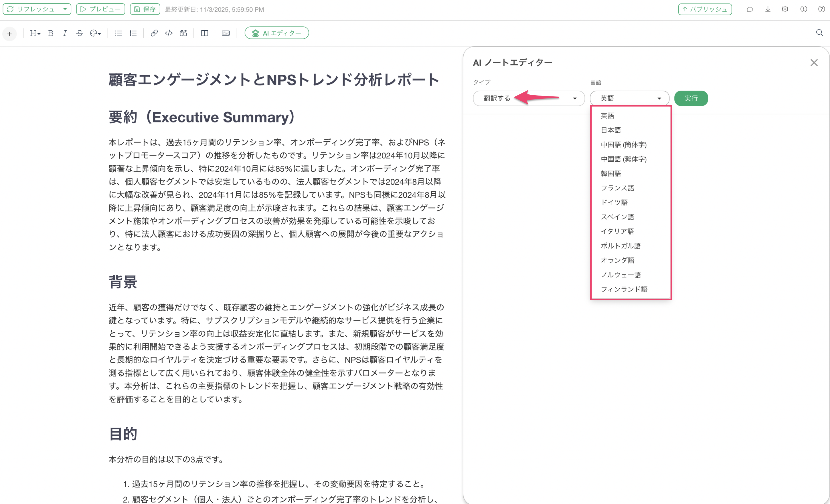This screenshot has width=830, height=504.
Task: Click the green 実行 button
Action: 691,98
